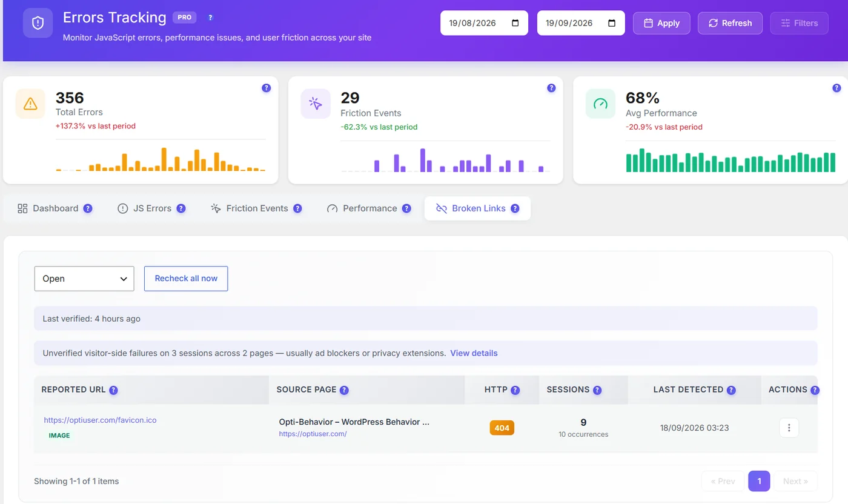Go to pagination page 1
Screen dimensions: 848x504
click(759, 481)
